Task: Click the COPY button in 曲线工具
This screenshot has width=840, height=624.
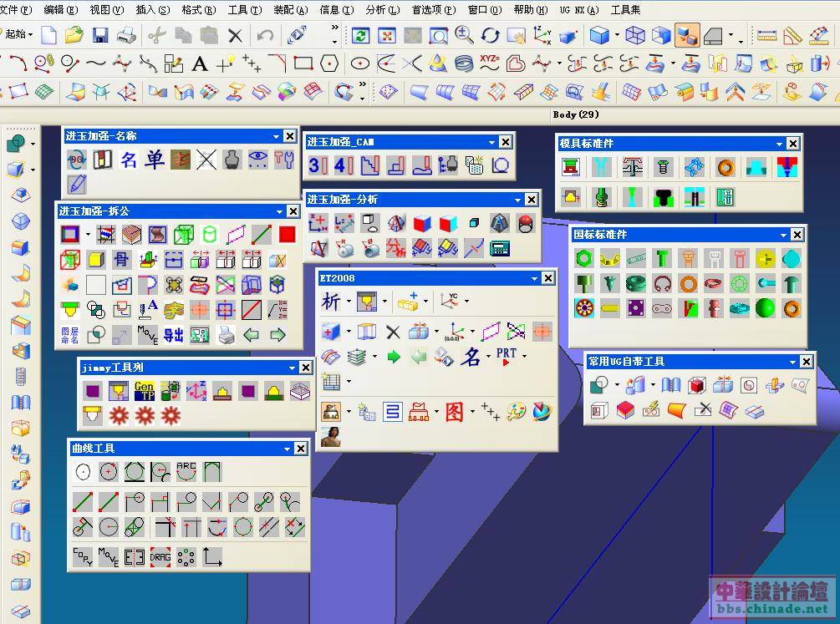Action: coord(83,557)
